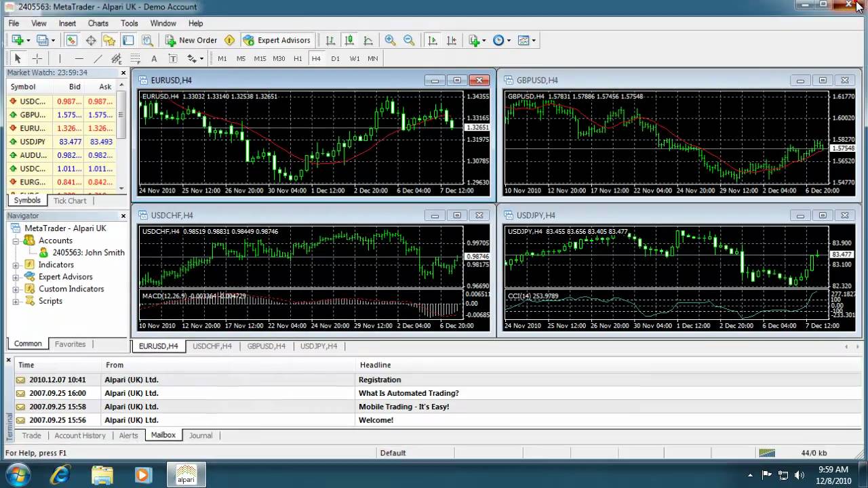Select USDJPY row in Market Watch
Viewport: 868px width, 488px height.
61,142
